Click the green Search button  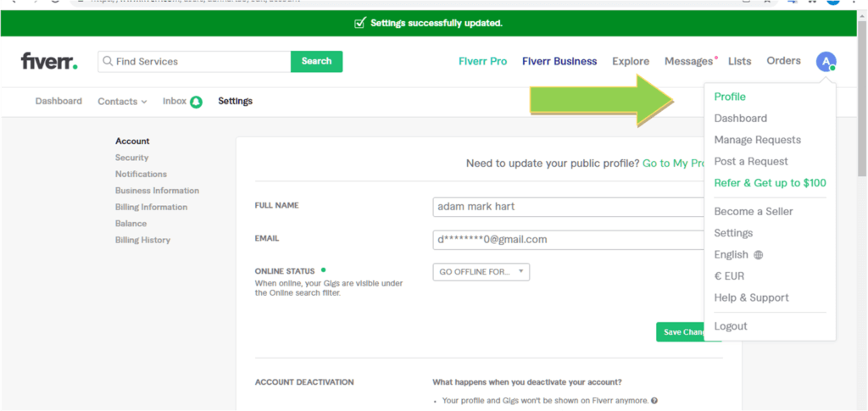pos(317,61)
